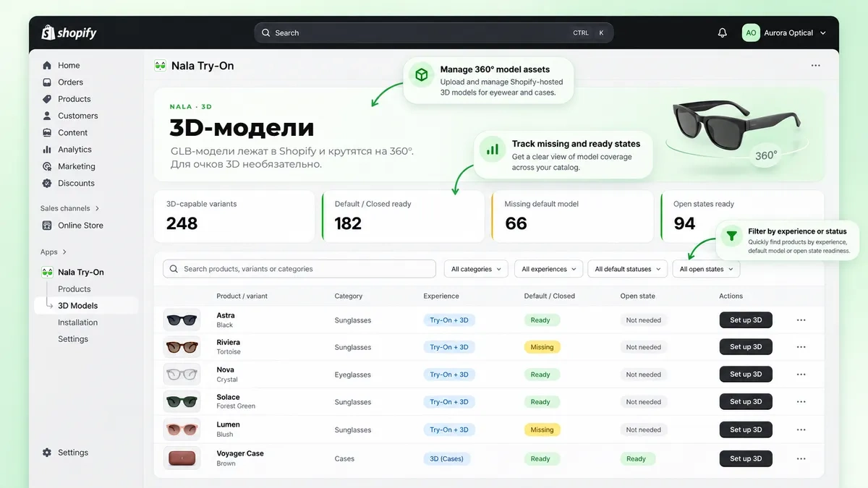Click the Marketing target icon
This screenshot has height=488, width=868.
(47, 166)
